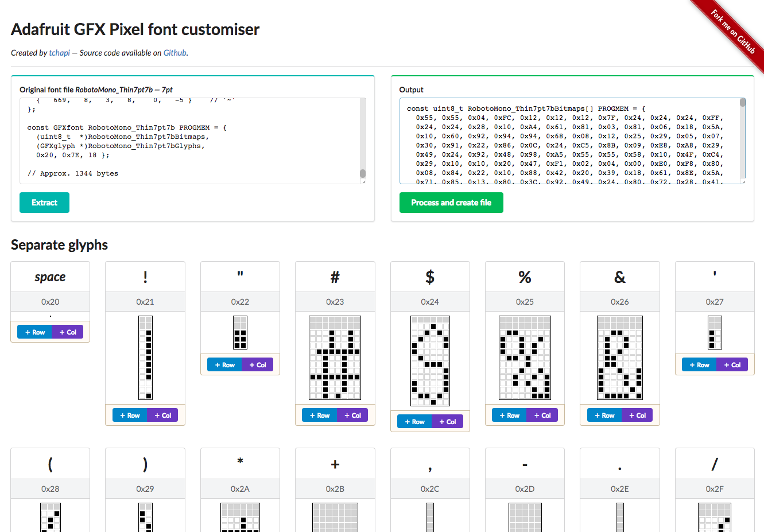Click the 0x28 code label
This screenshot has height=532, width=764.
pos(50,489)
